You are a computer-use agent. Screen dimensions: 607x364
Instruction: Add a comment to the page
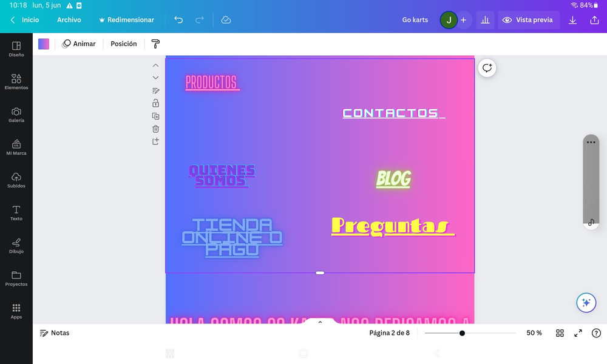487,68
